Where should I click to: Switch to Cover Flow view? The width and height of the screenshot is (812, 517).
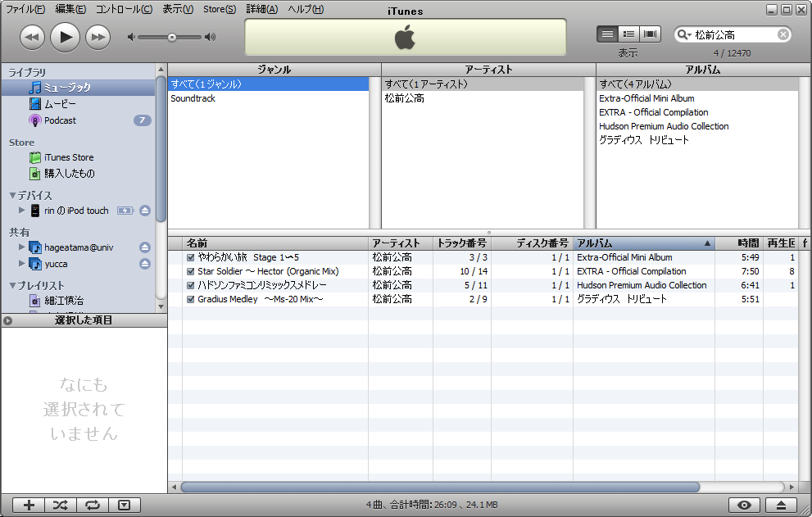point(650,34)
